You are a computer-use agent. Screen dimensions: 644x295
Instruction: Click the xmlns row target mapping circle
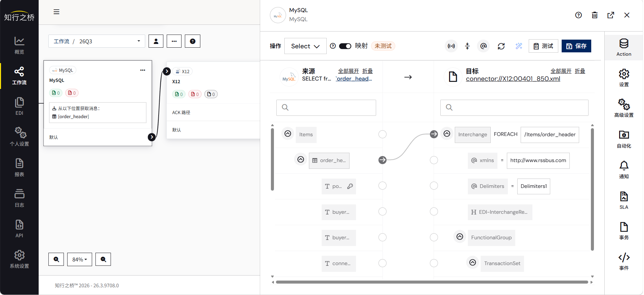434,160
